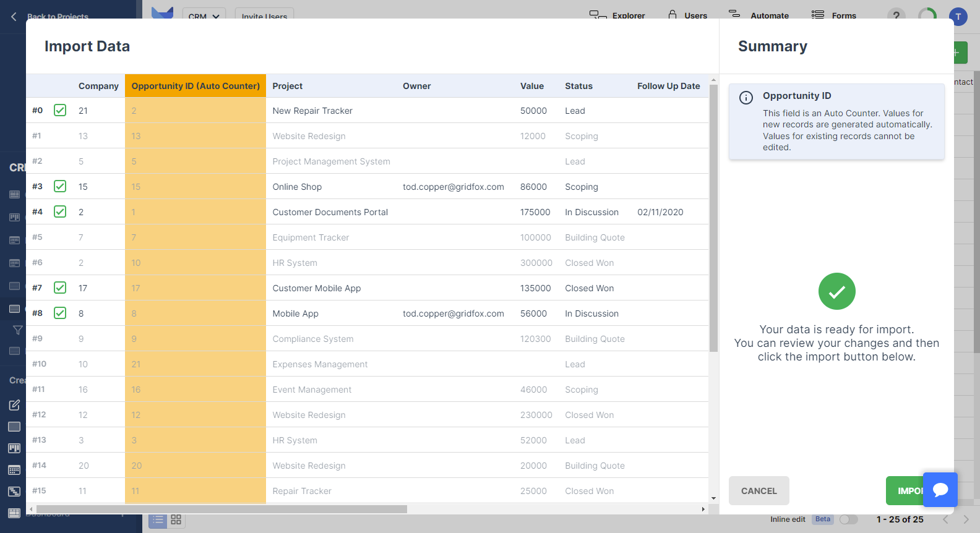Switch to grid view icon below table
The width and height of the screenshot is (980, 533).
tap(176, 519)
